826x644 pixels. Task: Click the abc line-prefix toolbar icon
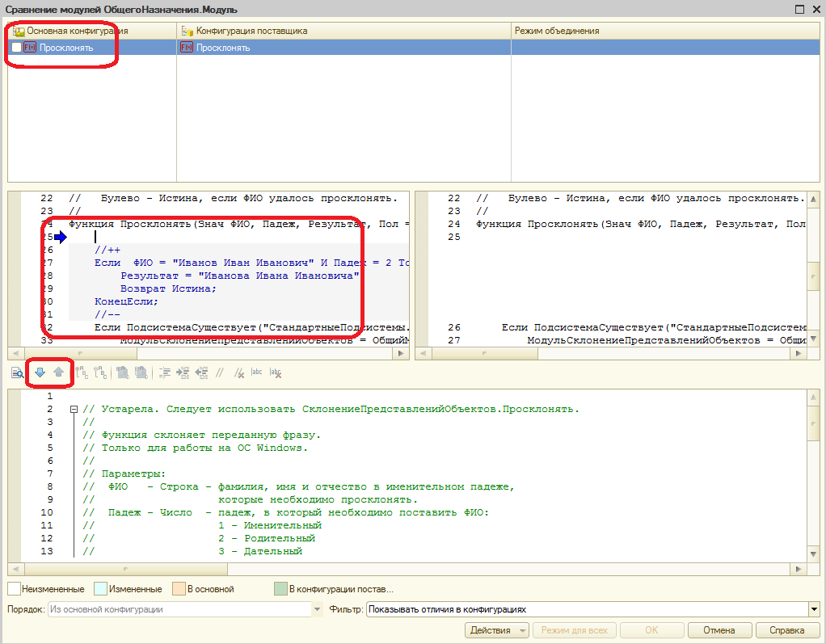256,373
